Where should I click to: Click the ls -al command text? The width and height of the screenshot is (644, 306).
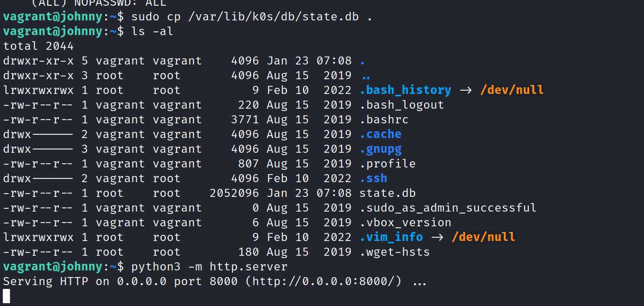coord(152,31)
